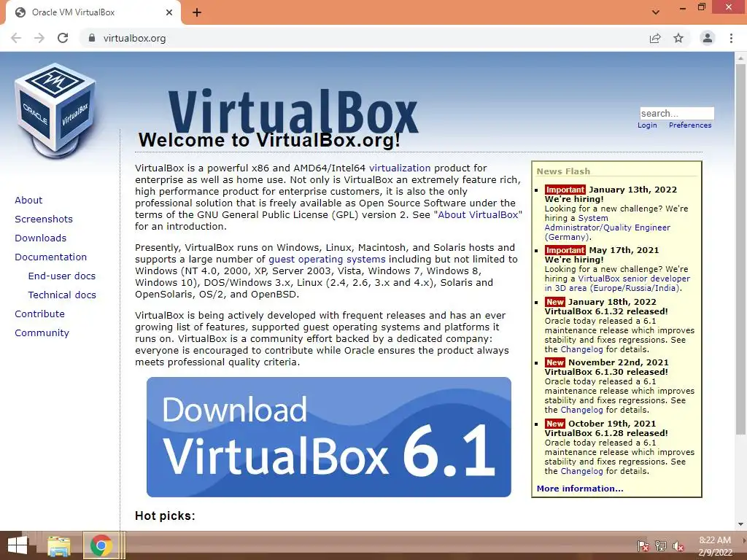The width and height of the screenshot is (747, 560).
Task: Open the Documentation sidebar link
Action: 51,257
